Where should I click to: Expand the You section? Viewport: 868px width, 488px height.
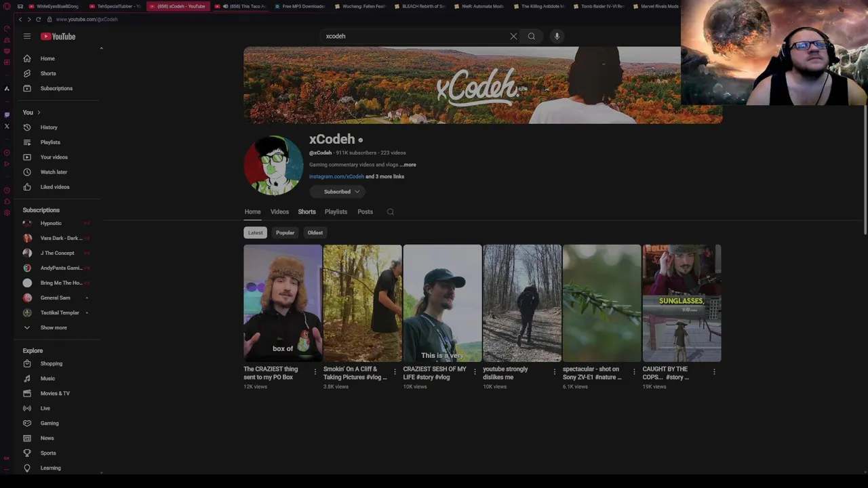(31, 113)
